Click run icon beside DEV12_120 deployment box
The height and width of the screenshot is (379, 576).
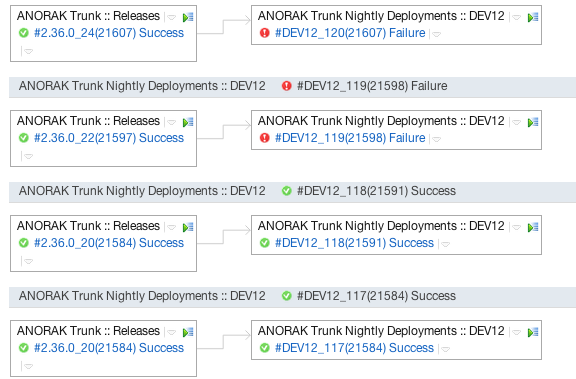pyautogui.click(x=533, y=17)
